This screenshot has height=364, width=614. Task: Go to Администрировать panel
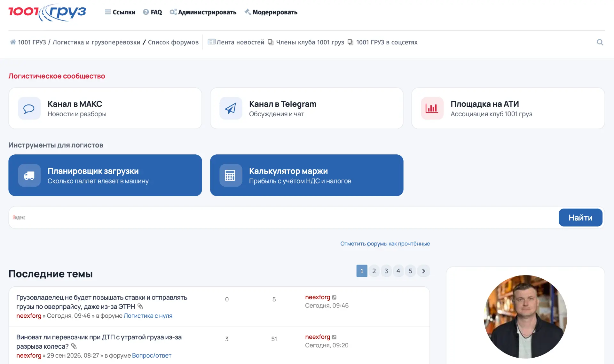tap(203, 12)
